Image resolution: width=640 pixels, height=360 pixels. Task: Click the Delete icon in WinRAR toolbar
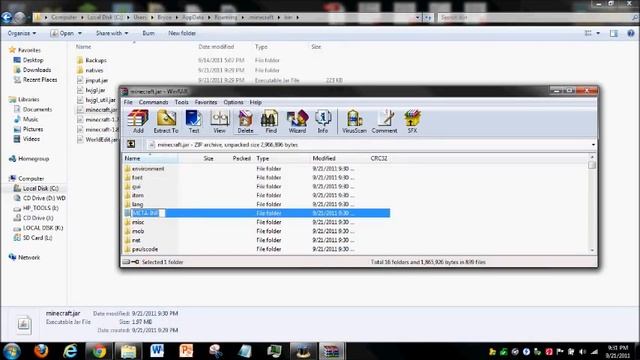pyautogui.click(x=245, y=121)
